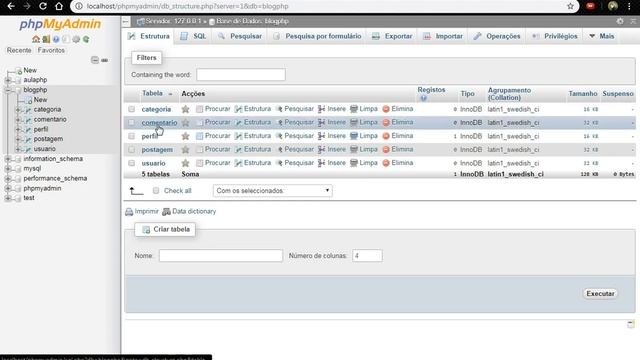Screen dimensions: 640x360
Task: Favorite the comentario table star icon
Action: (x=185, y=122)
